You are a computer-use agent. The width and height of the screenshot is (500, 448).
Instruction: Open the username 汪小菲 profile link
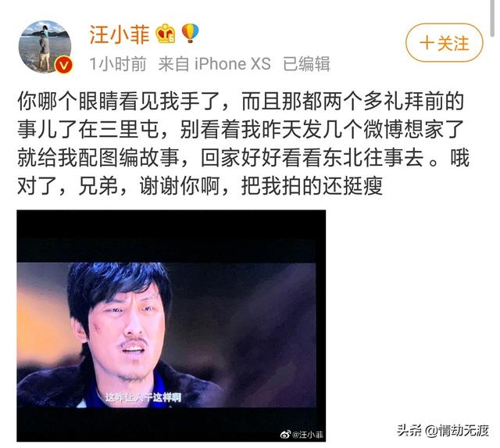coord(120,34)
